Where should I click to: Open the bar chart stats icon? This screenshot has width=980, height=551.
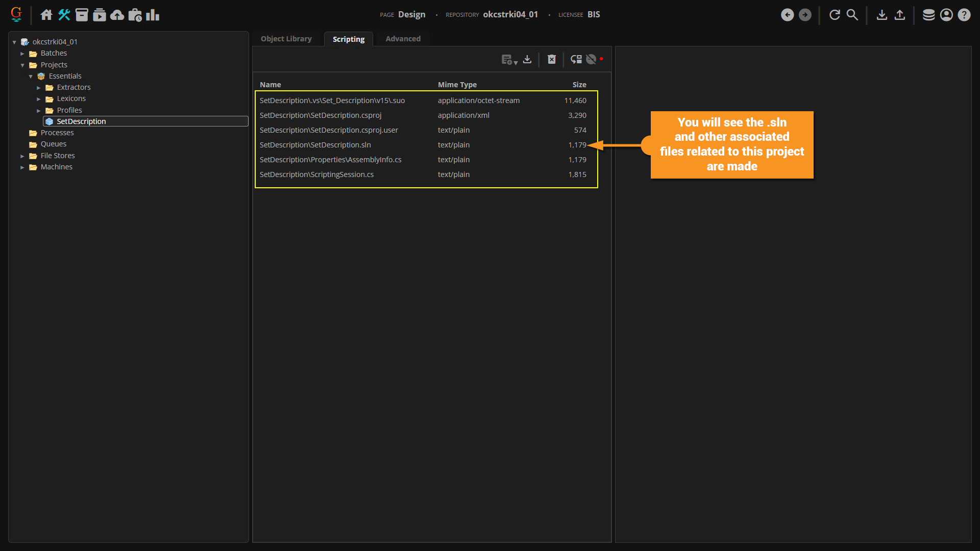pyautogui.click(x=153, y=15)
